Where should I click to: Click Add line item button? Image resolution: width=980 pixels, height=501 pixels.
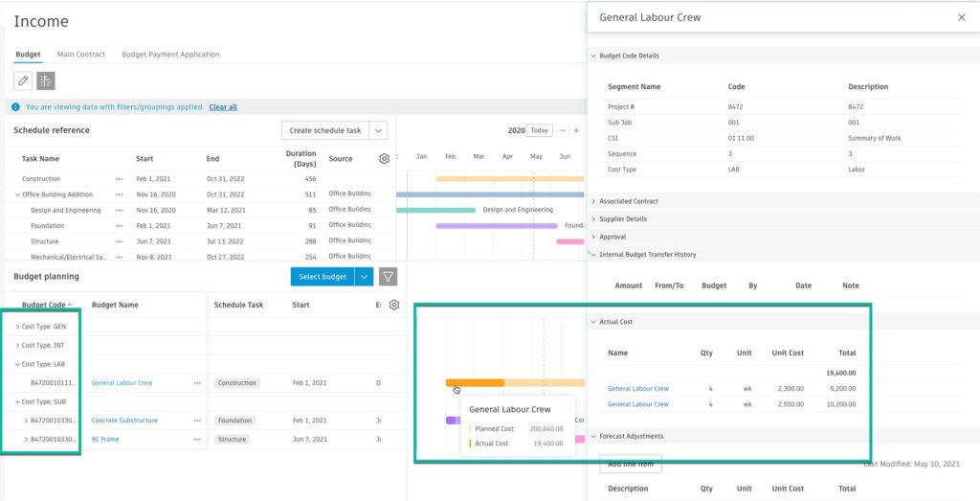tap(631, 464)
